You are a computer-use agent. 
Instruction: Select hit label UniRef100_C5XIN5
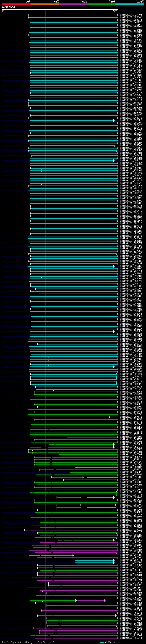[x=131, y=467]
